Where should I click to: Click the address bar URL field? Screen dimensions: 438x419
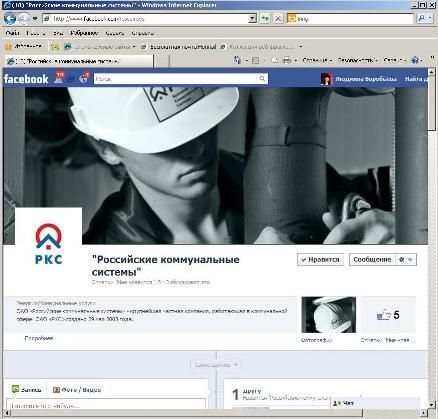[146, 19]
